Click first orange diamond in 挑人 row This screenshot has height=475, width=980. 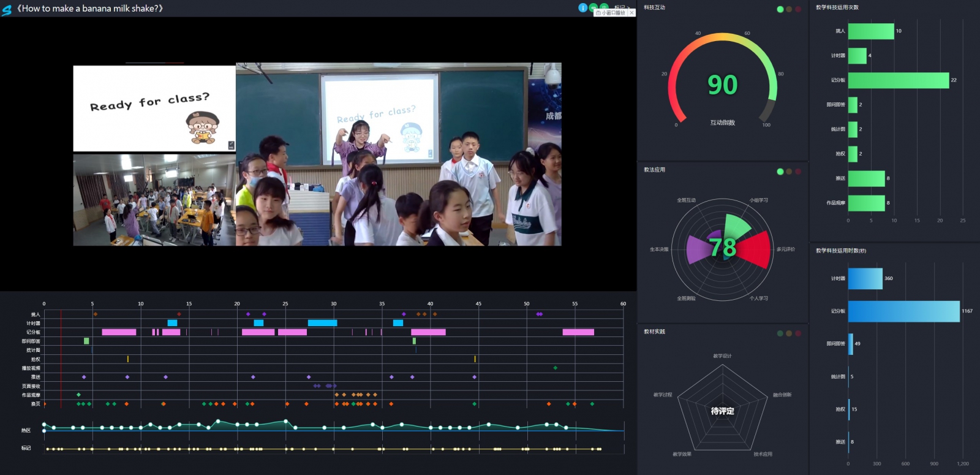pos(95,314)
